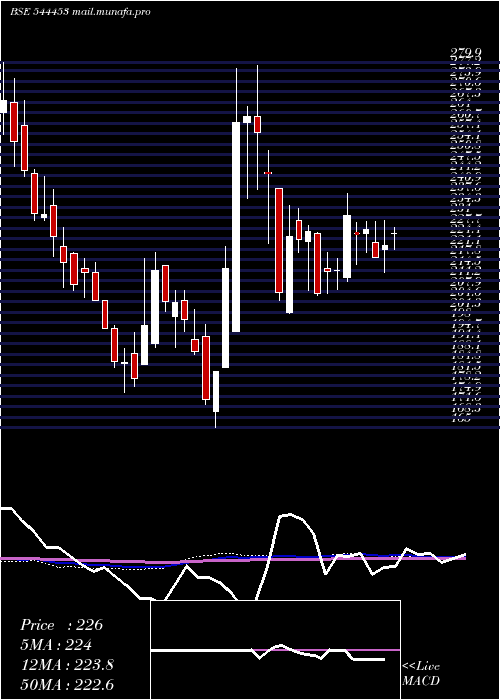Click the small red doji candle near 244
This screenshot has height=700, width=500.
(268, 173)
